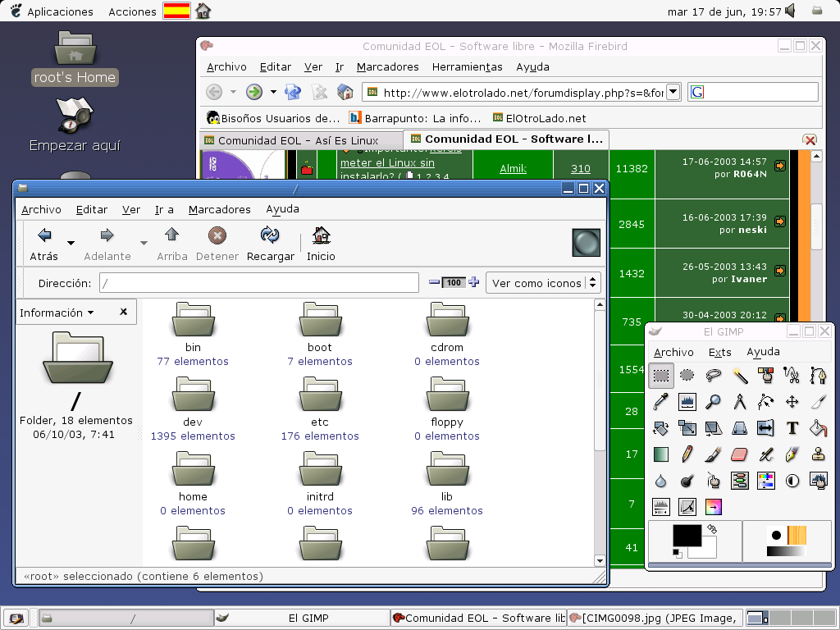
Task: Choose the Ellipse Select tool
Action: 687,376
